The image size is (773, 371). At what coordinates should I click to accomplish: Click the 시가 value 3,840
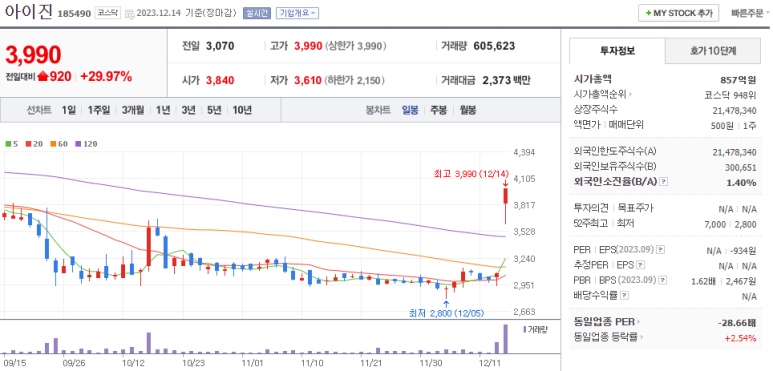(x=220, y=80)
